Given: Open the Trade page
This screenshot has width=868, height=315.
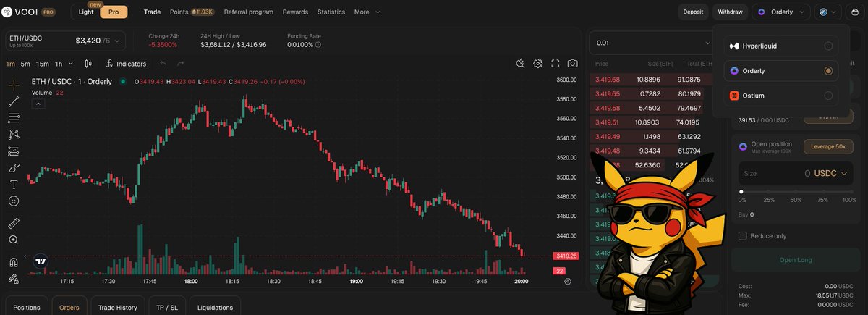Looking at the screenshot, I should pyautogui.click(x=153, y=12).
